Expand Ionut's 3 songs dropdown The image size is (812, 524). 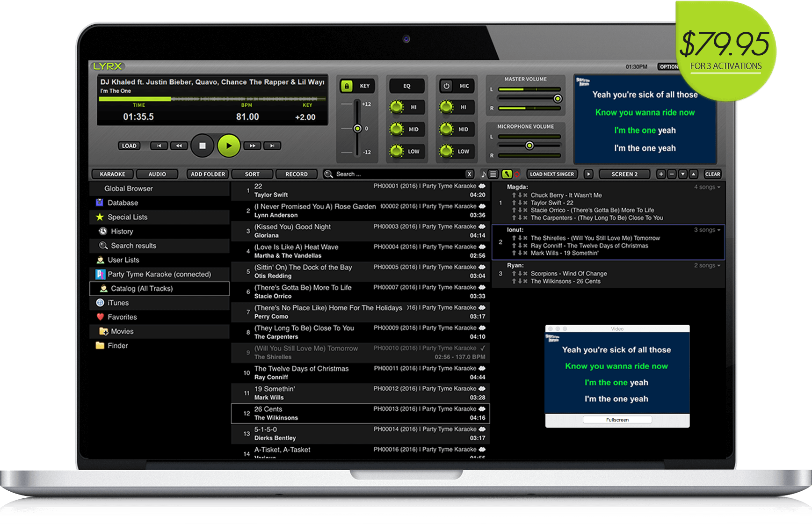coord(707,230)
